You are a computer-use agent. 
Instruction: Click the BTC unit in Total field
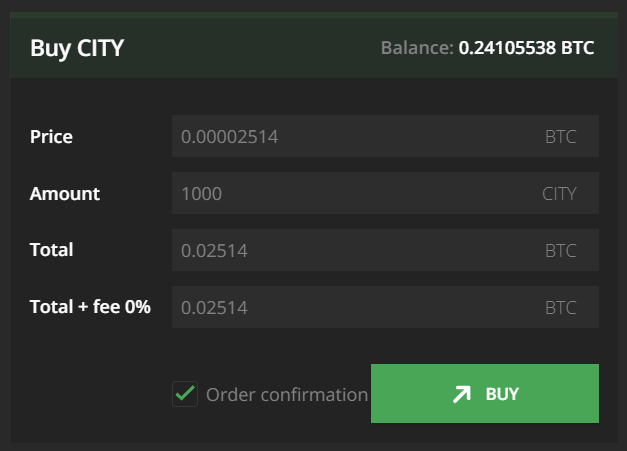[561, 250]
